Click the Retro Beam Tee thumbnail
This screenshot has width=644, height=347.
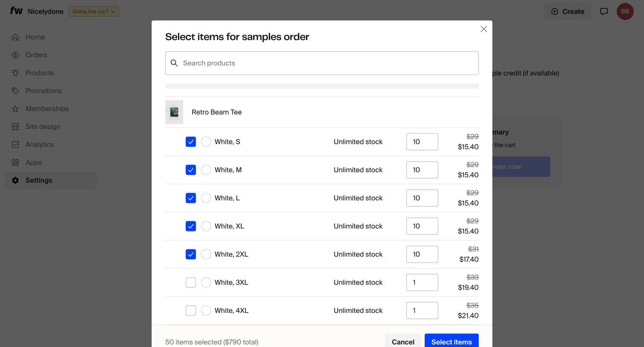174,112
